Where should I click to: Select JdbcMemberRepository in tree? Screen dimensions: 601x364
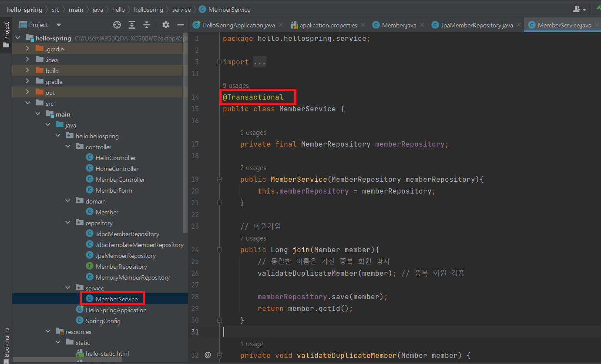click(x=128, y=234)
